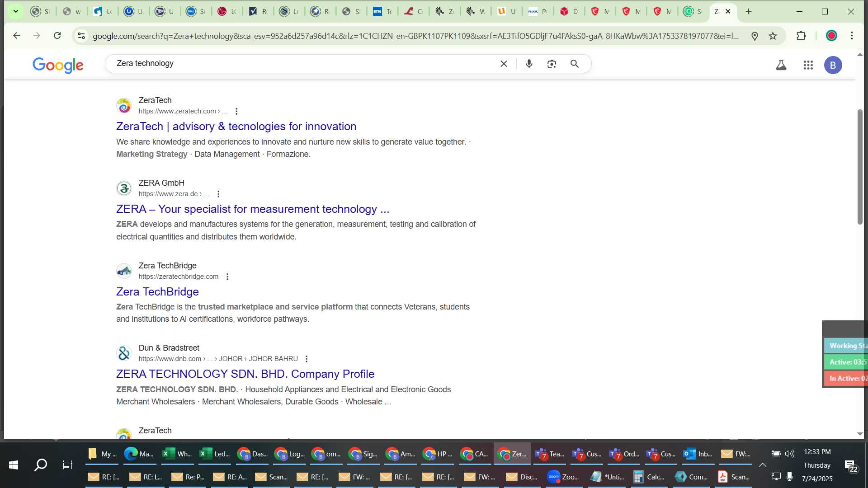Open the Excel Led... workbook in taskbar
Image resolution: width=868 pixels, height=488 pixels.
pos(215,454)
